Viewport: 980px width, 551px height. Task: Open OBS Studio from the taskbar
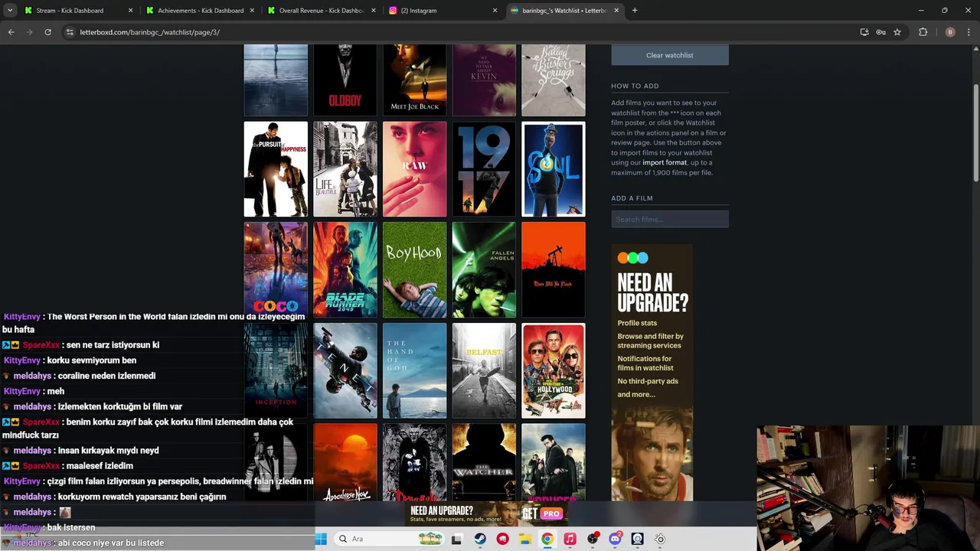point(593,539)
